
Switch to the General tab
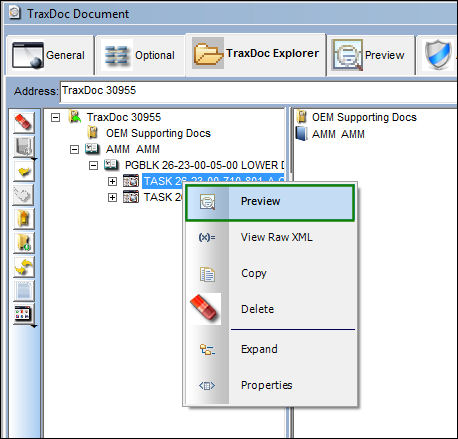[49, 55]
